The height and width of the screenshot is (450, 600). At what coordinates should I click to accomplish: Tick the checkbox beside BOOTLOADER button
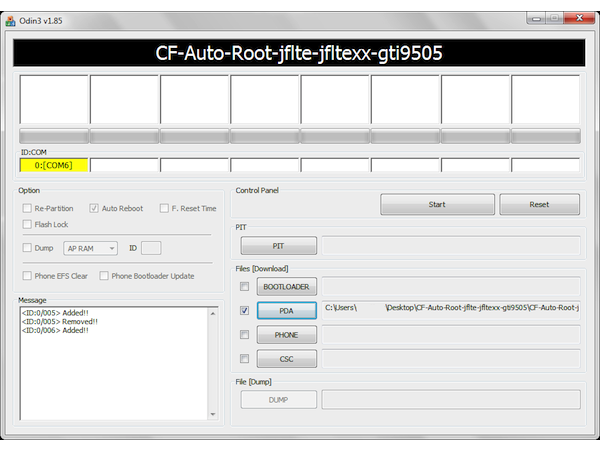(x=244, y=287)
